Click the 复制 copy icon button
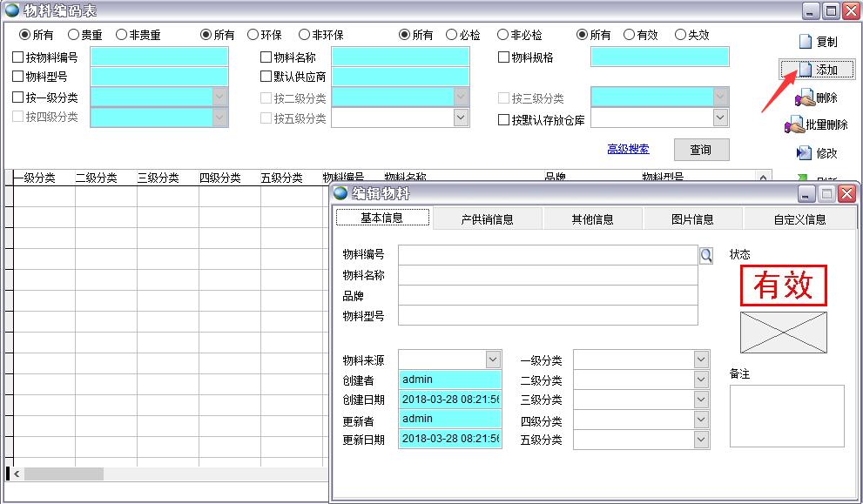This screenshot has height=504, width=863. click(816, 42)
